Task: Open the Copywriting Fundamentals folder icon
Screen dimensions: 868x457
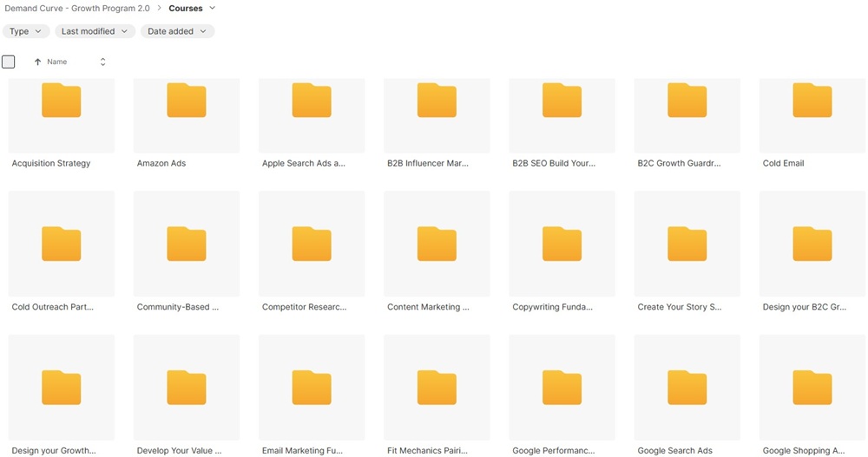Action: tap(562, 244)
